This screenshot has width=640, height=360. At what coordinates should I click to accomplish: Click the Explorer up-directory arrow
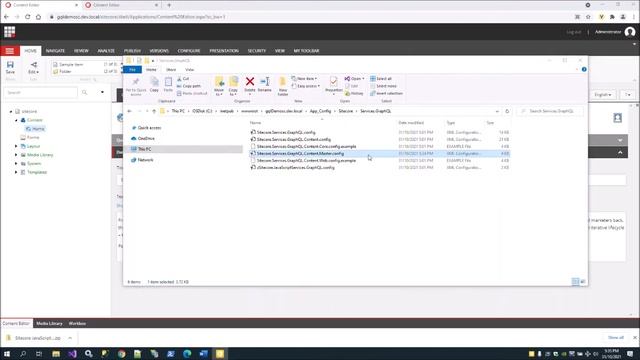point(154,111)
